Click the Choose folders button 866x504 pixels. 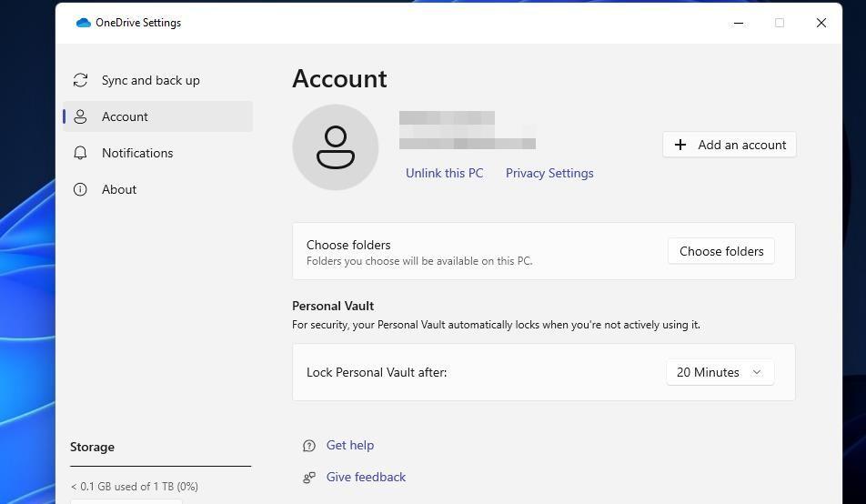pos(720,251)
